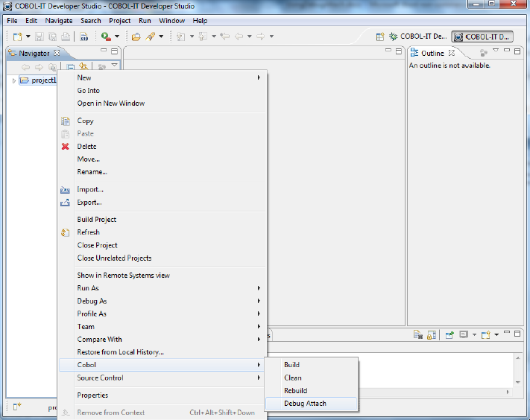The image size is (530, 420).
Task: Choose Debug Attach in Cobol submenu
Action: [x=311, y=404]
